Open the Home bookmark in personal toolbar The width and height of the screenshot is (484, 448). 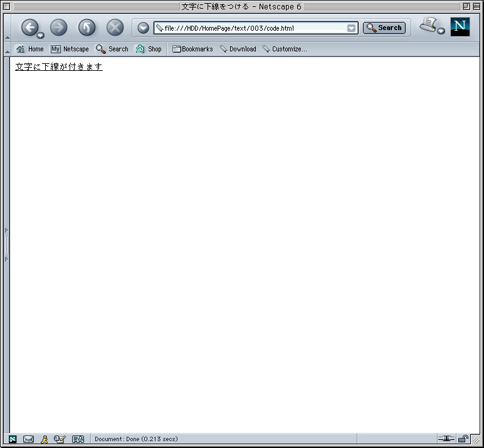click(x=30, y=49)
